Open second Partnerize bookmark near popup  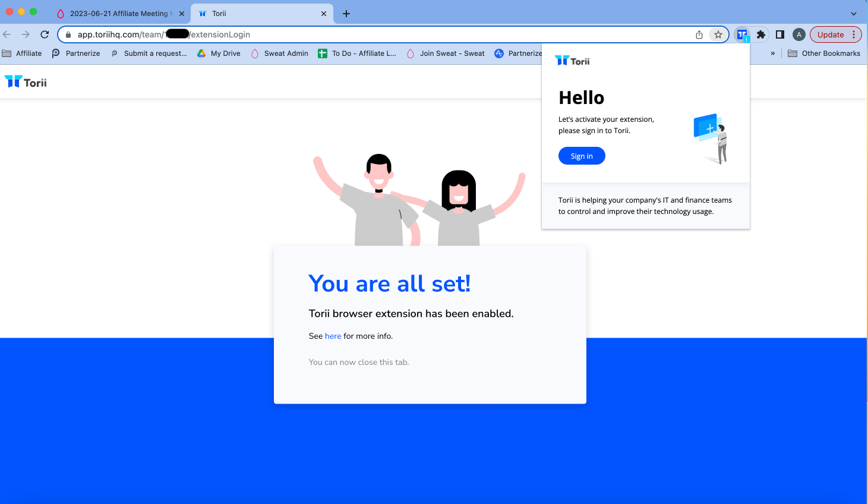pos(518,53)
